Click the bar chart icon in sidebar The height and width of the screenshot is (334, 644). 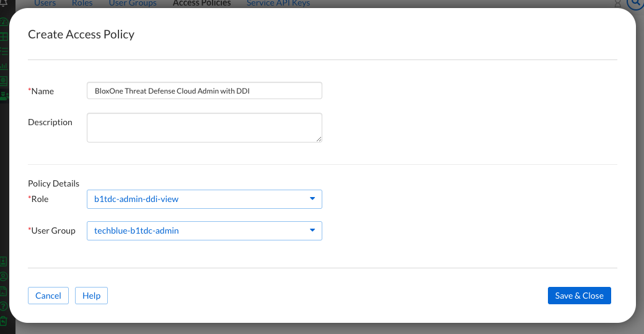point(4,65)
